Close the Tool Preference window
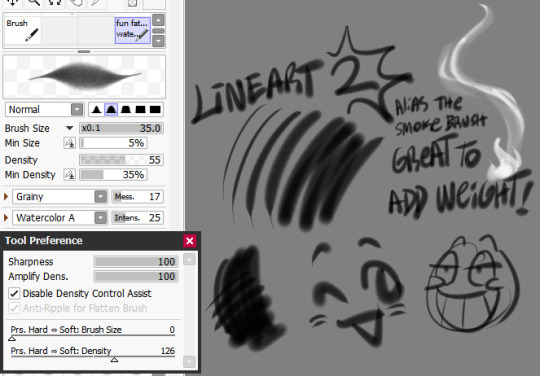 [190, 241]
